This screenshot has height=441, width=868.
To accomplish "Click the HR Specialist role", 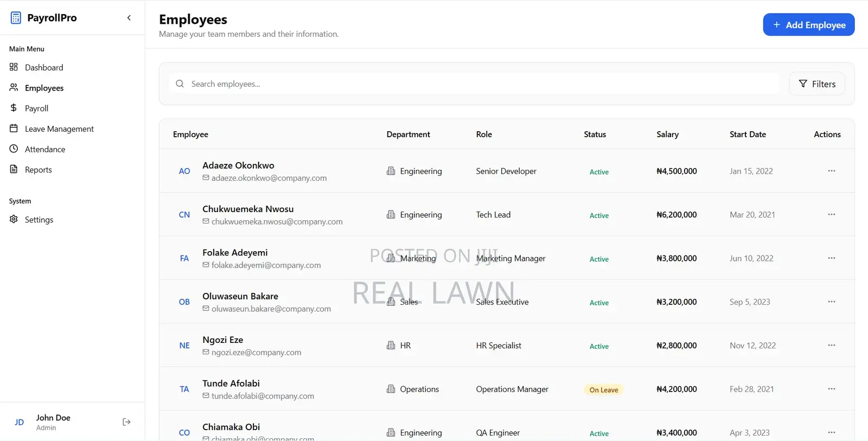I will pyautogui.click(x=499, y=346).
